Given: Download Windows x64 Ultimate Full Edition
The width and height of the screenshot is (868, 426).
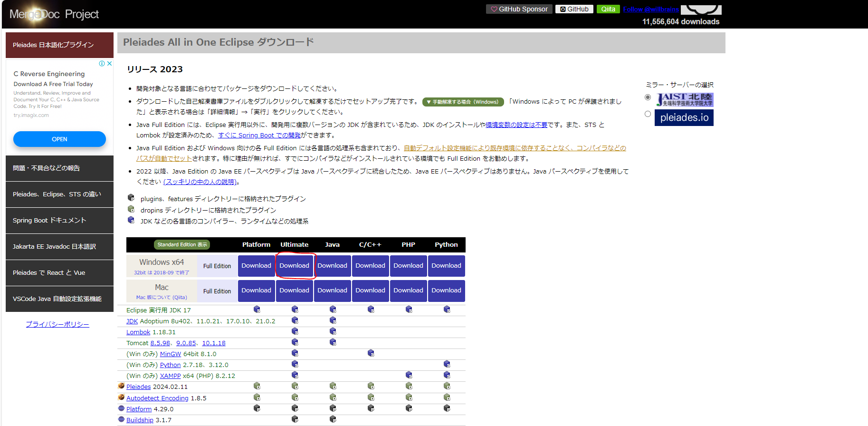Looking at the screenshot, I should click(295, 266).
